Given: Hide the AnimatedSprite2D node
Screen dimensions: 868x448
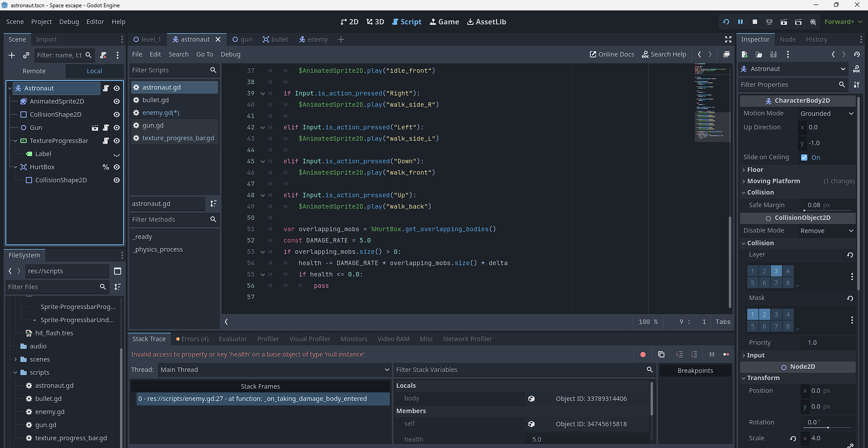Looking at the screenshot, I should 117,101.
